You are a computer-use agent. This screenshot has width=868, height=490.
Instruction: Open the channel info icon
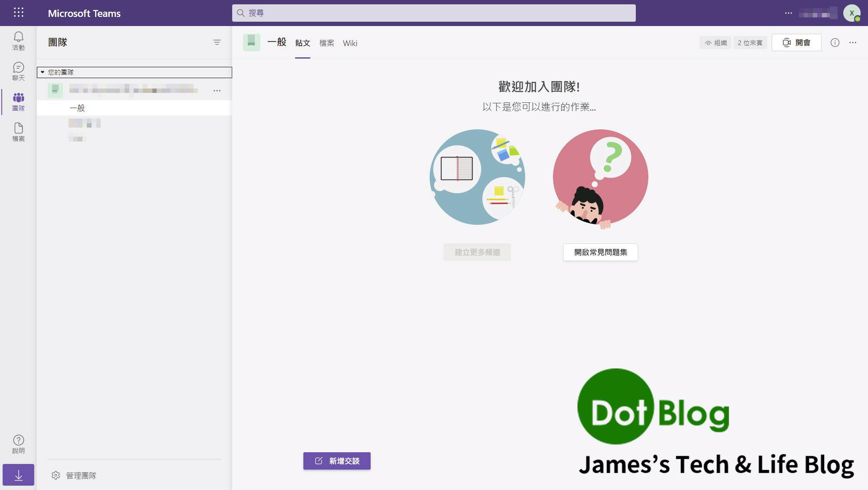pyautogui.click(x=835, y=43)
